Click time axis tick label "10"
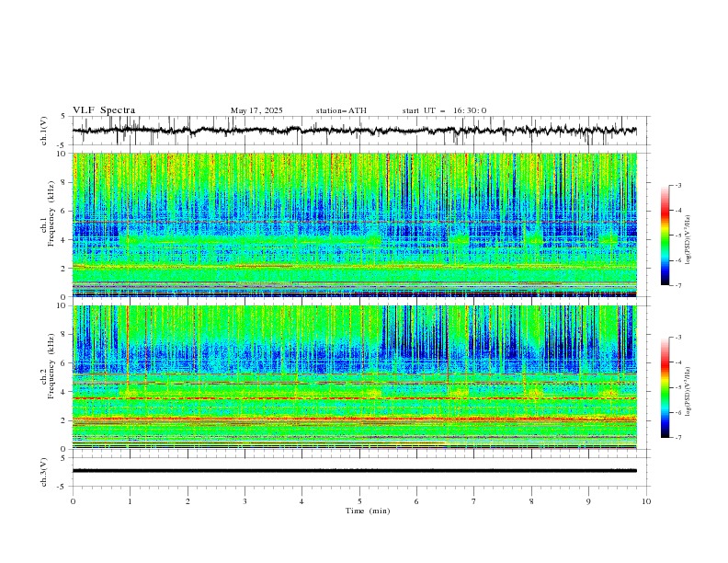Image resolution: width=728 pixels, height=563 pixels. coord(646,501)
